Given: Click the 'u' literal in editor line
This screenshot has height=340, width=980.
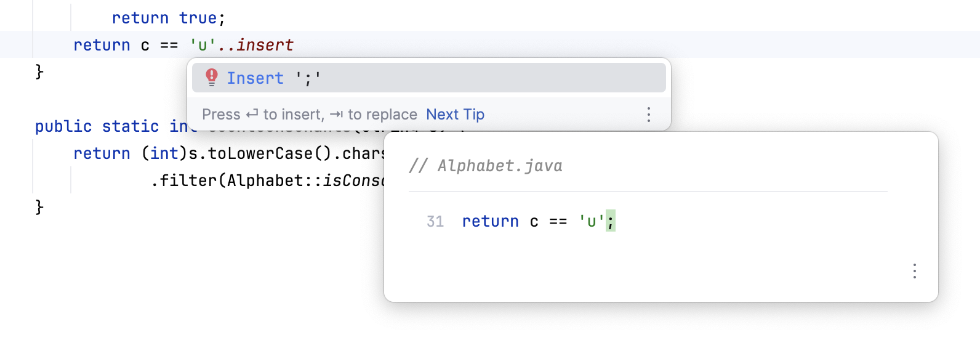Looking at the screenshot, I should 202,45.
